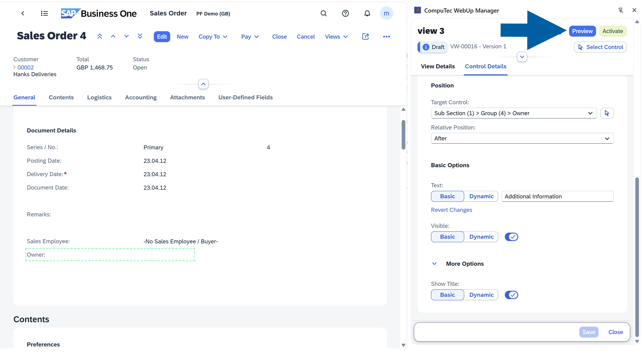This screenshot has width=644, height=352.
Task: Switch to the User-Defined Fields tab
Action: point(245,98)
